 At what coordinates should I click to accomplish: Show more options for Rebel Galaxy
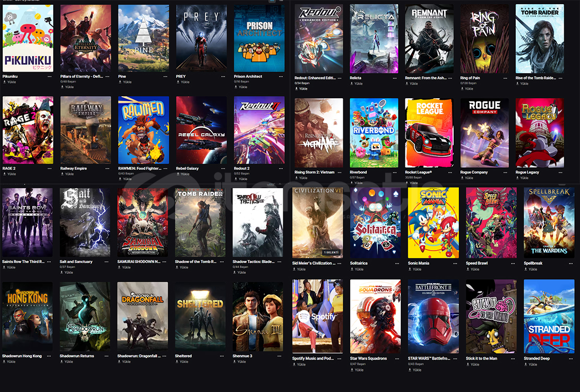pyautogui.click(x=223, y=168)
